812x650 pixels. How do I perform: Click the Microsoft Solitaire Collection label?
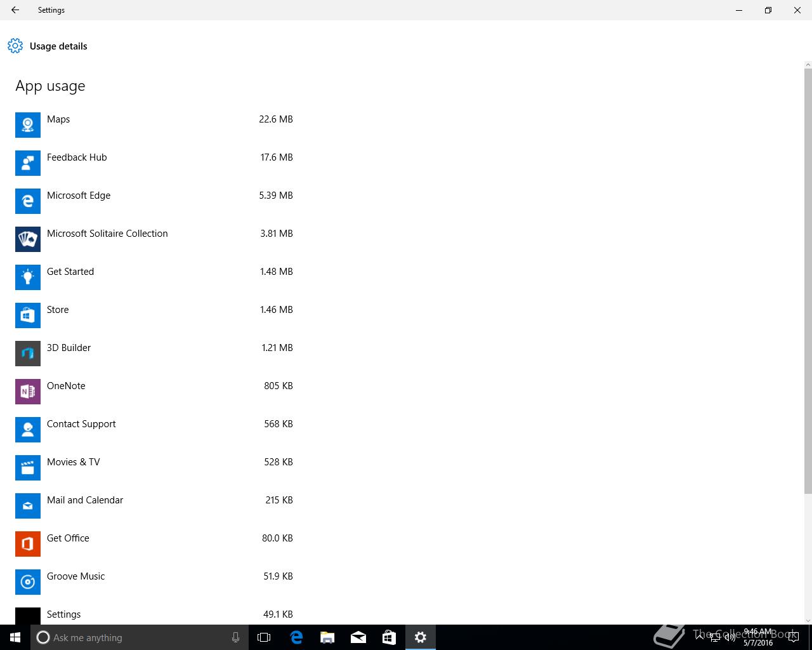(x=107, y=234)
